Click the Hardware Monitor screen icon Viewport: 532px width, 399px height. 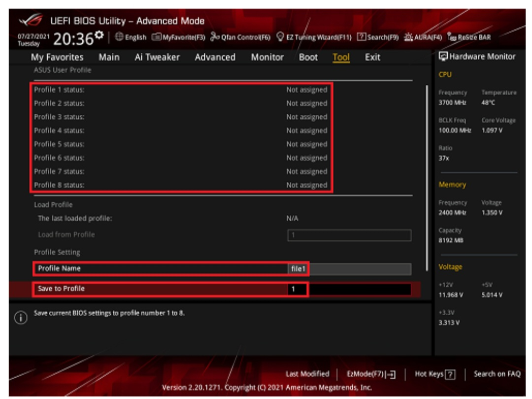(x=443, y=56)
